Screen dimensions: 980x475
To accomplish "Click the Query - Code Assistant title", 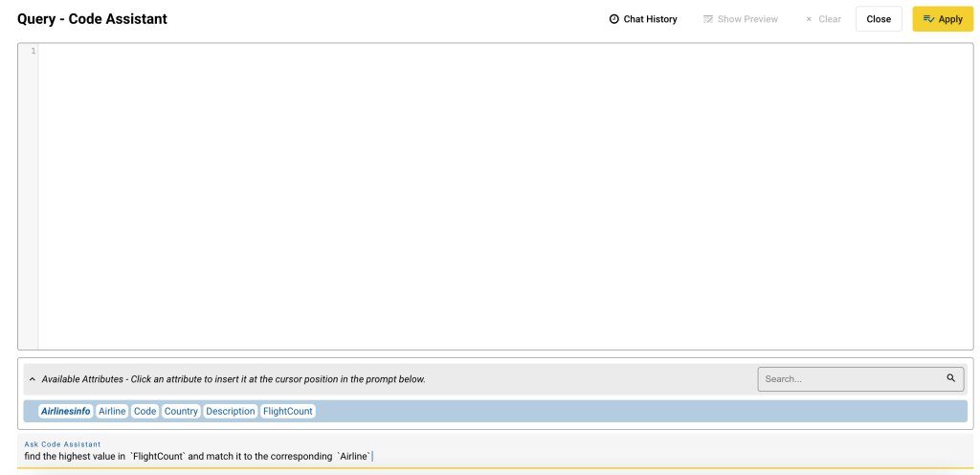I will [92, 19].
